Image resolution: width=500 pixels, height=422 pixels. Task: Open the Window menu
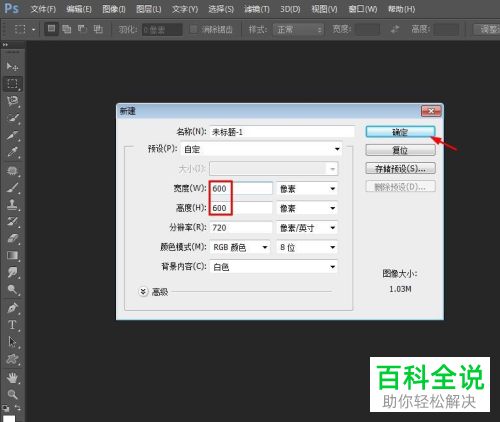[x=363, y=9]
